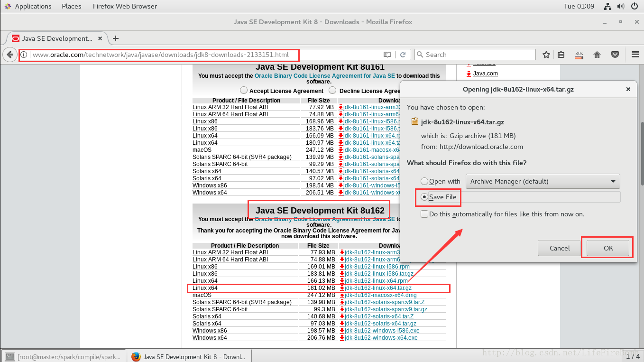Click red download arrow for jdk-8u162-linux-i586.rpm
644x362 pixels.
point(341,267)
